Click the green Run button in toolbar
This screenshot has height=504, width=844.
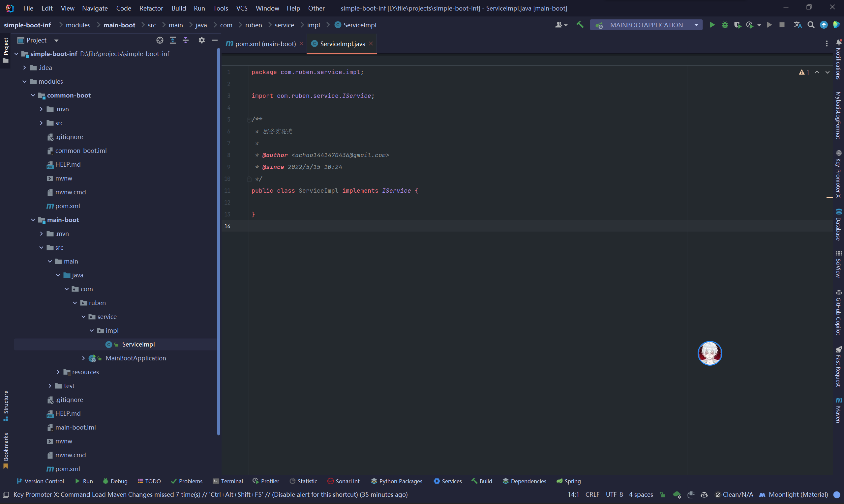point(712,25)
